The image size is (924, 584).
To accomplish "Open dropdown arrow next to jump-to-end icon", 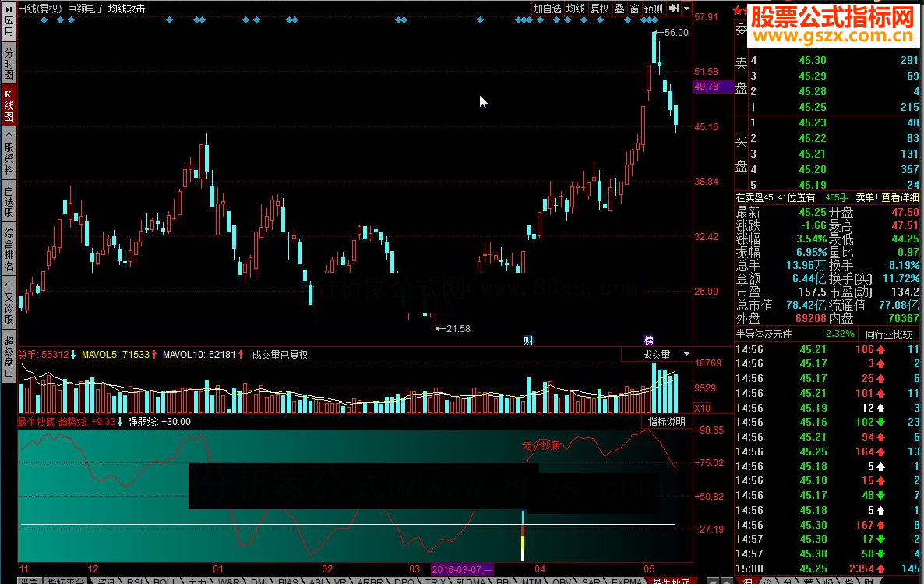I will [686, 9].
